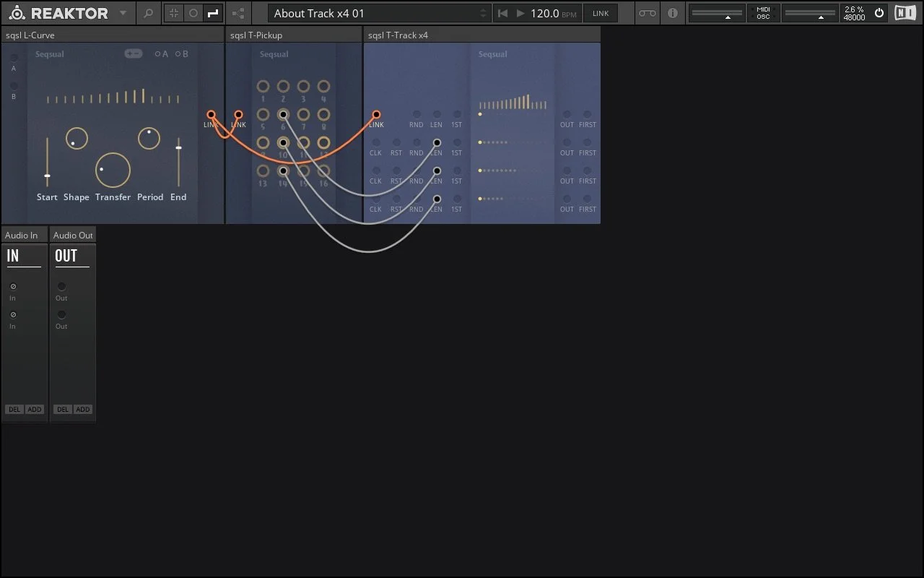Switch to the first view-mode icon
Viewport: 924px width, 578px height.
(x=174, y=13)
